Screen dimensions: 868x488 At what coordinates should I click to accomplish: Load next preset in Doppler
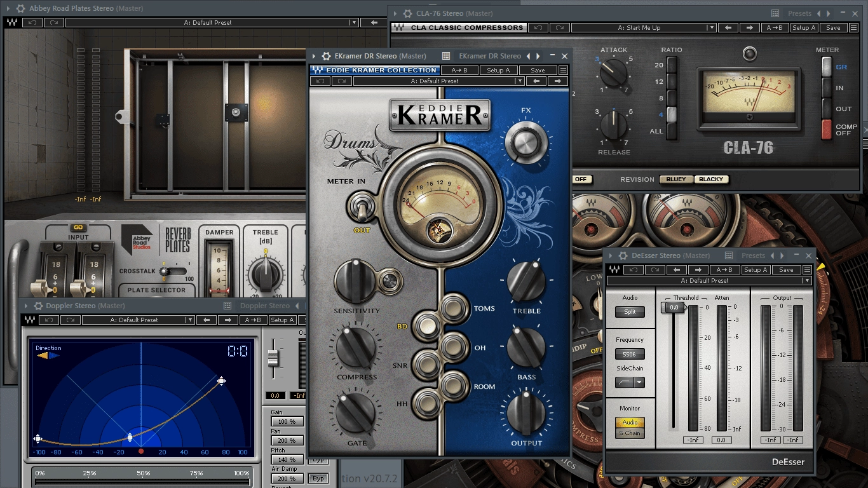[228, 320]
